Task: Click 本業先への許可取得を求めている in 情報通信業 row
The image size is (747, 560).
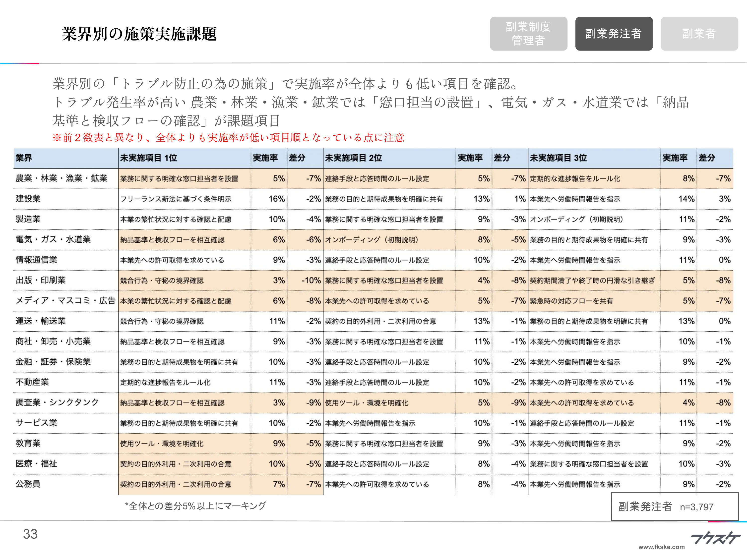Action: [x=172, y=260]
